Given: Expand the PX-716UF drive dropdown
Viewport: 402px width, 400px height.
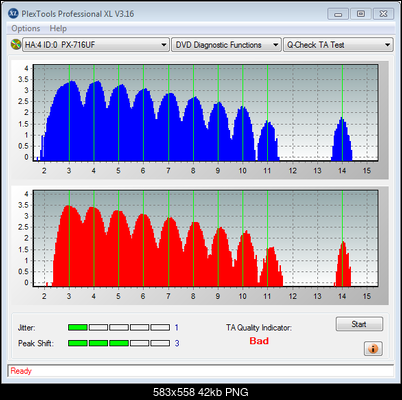Looking at the screenshot, I should pyautogui.click(x=96, y=45).
